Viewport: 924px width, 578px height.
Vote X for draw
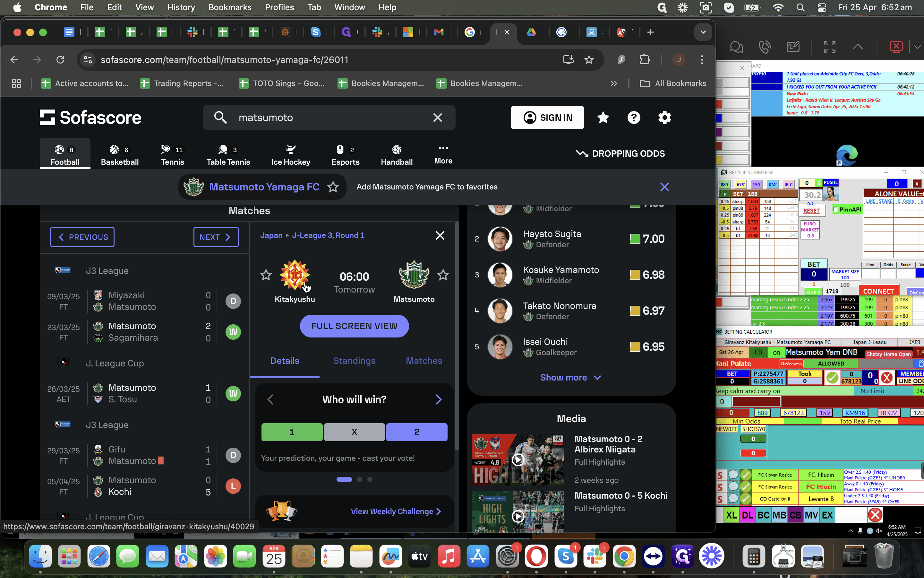[354, 432]
